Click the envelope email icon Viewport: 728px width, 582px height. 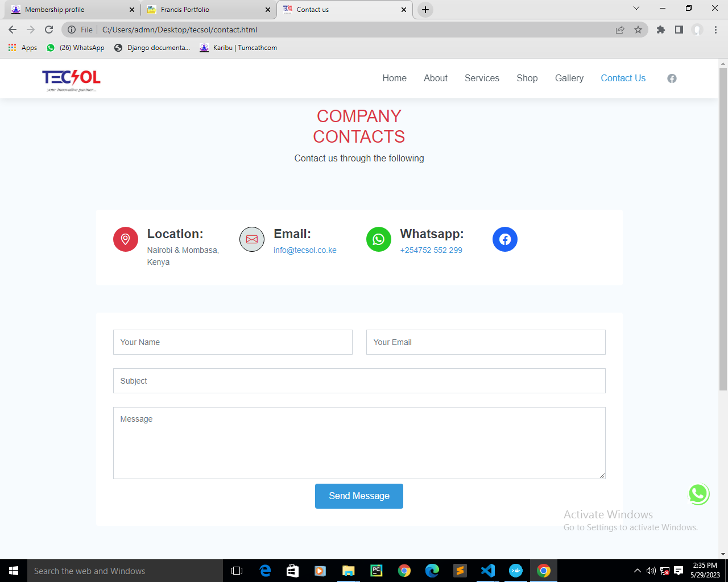(x=252, y=239)
